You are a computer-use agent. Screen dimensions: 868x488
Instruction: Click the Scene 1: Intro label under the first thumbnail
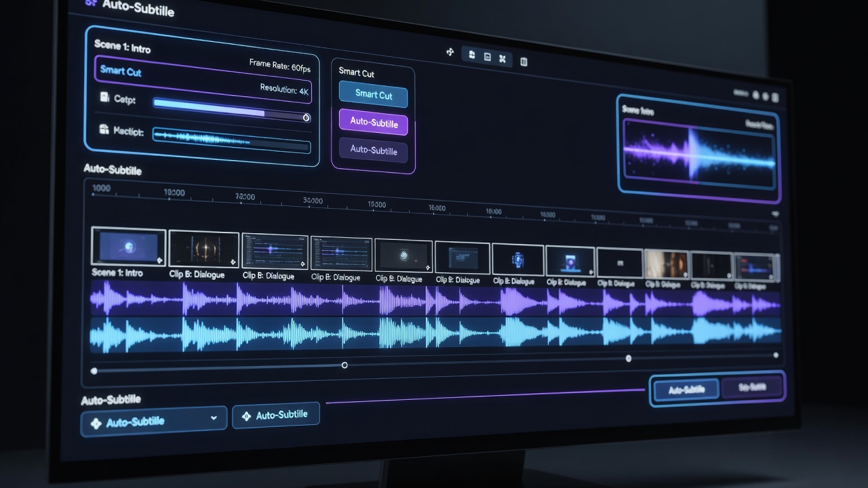click(117, 272)
